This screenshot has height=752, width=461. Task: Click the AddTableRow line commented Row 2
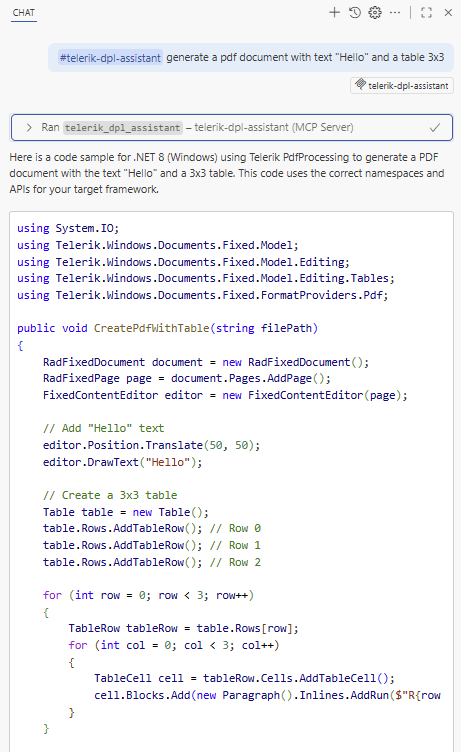(152, 562)
